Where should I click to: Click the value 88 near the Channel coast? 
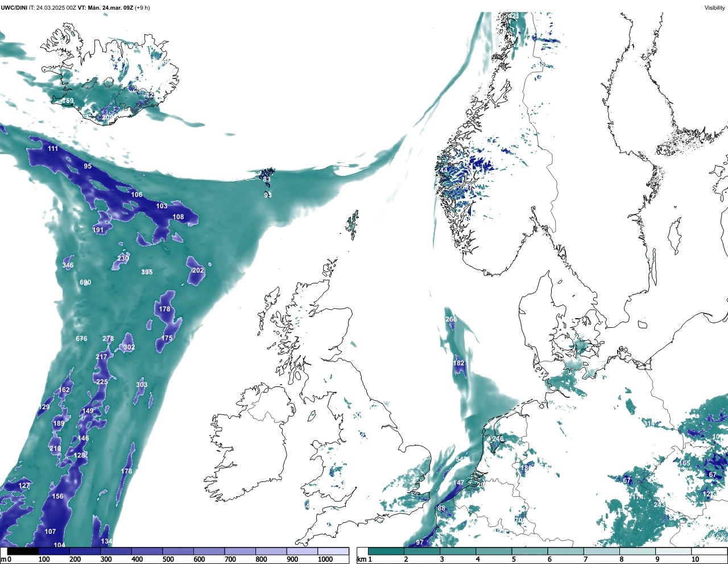click(x=441, y=508)
